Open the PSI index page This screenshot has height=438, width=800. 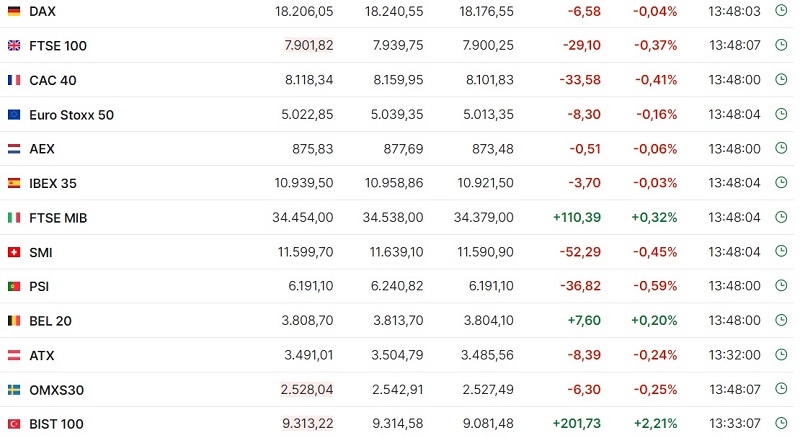[40, 286]
